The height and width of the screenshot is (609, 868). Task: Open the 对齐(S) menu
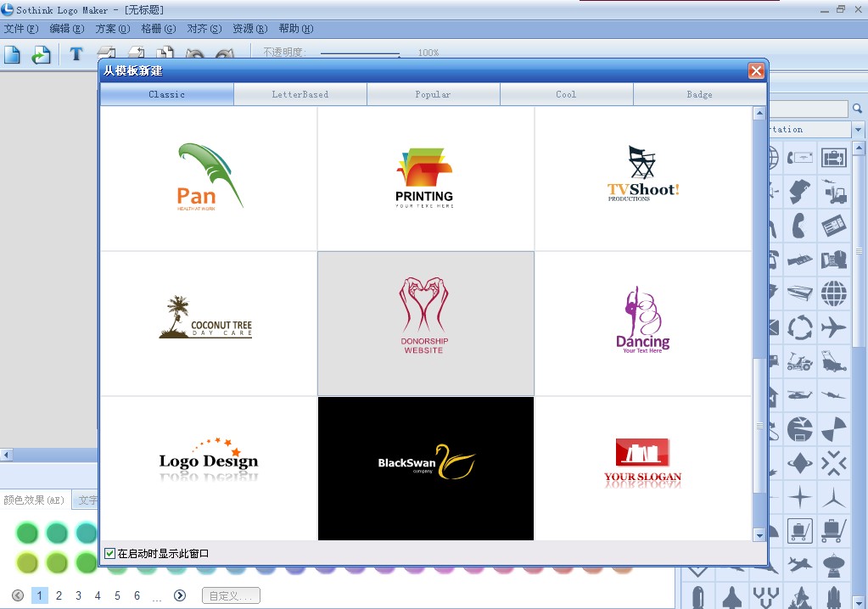204,29
